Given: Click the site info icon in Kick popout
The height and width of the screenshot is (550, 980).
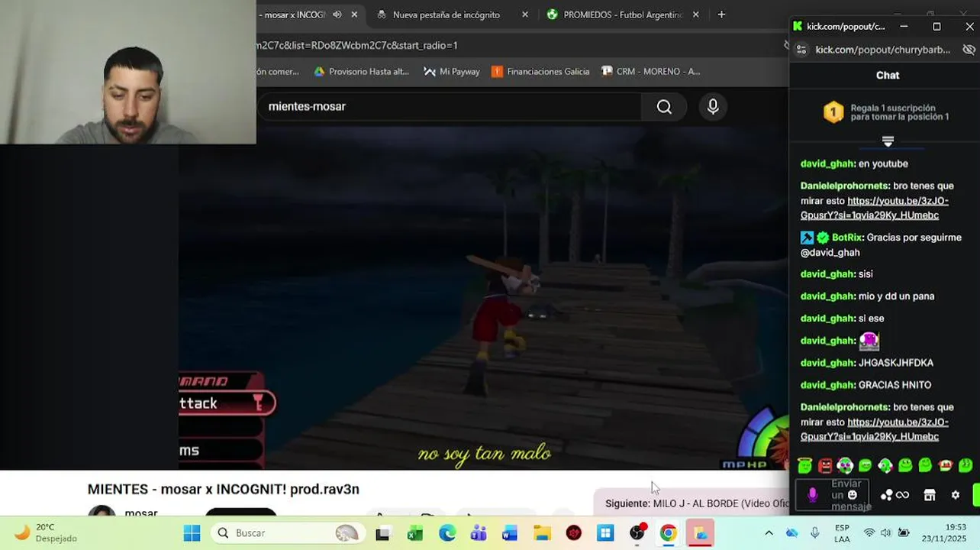Looking at the screenshot, I should pyautogui.click(x=801, y=50).
